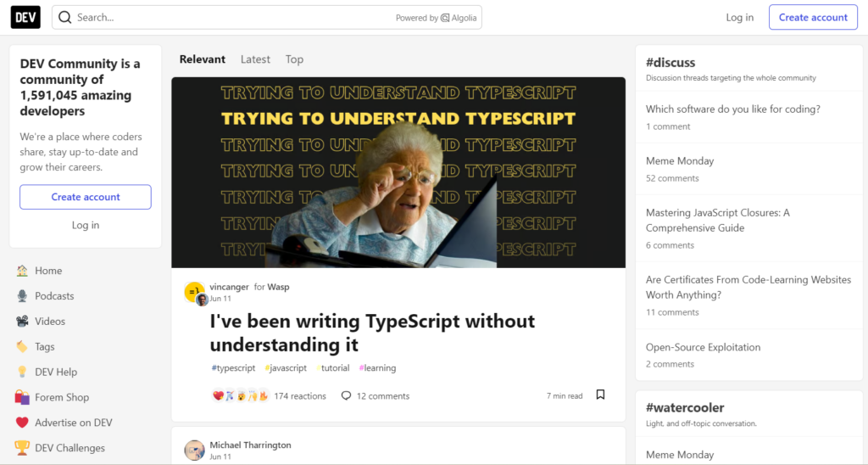Click the Forem Shop bag icon
This screenshot has height=465, width=868.
pyautogui.click(x=22, y=397)
